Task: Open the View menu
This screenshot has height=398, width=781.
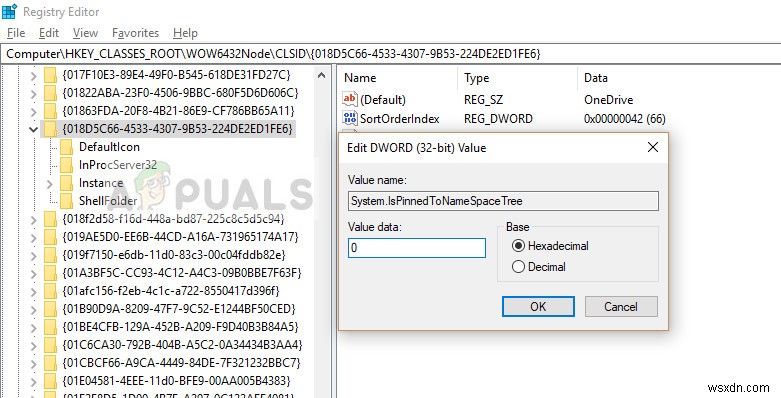Action: coord(85,33)
